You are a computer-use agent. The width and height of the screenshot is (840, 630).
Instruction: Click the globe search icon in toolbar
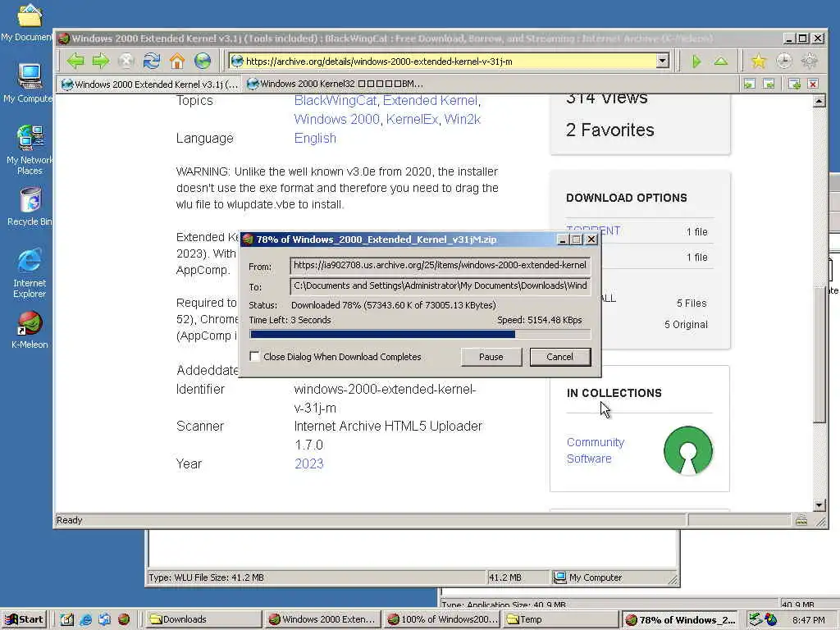203,61
